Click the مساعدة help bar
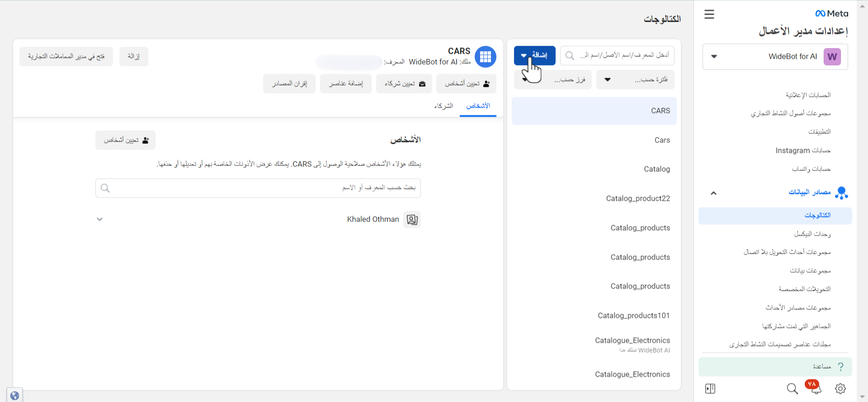Viewport: 868px width, 402px height. click(x=775, y=367)
